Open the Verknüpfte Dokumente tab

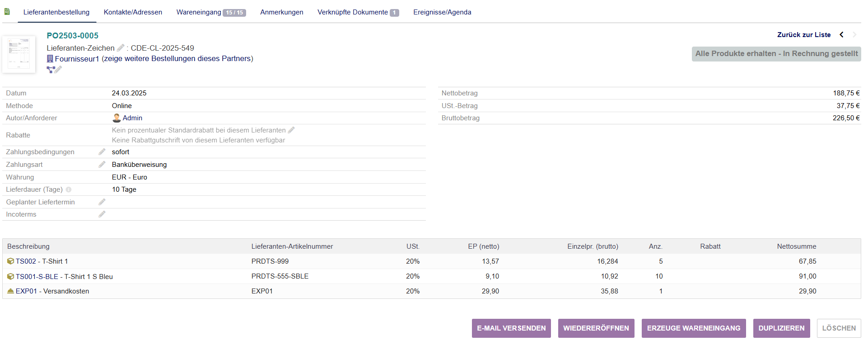pos(358,12)
